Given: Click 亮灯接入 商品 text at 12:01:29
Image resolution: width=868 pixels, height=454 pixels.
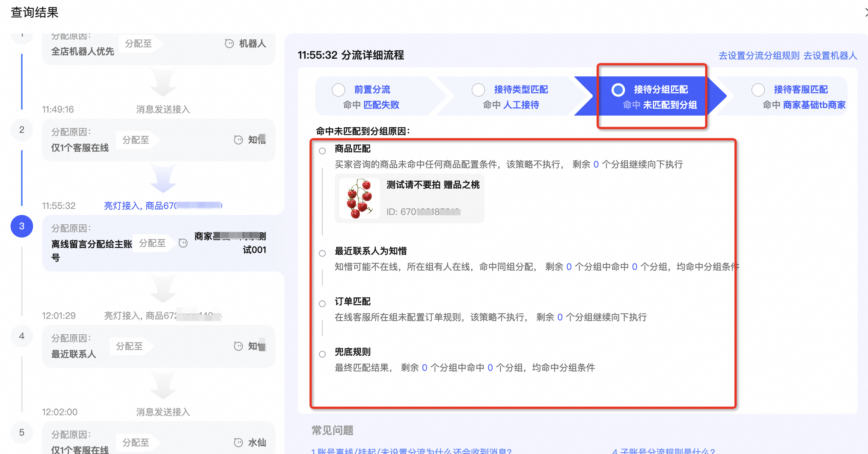Looking at the screenshot, I should click(163, 315).
